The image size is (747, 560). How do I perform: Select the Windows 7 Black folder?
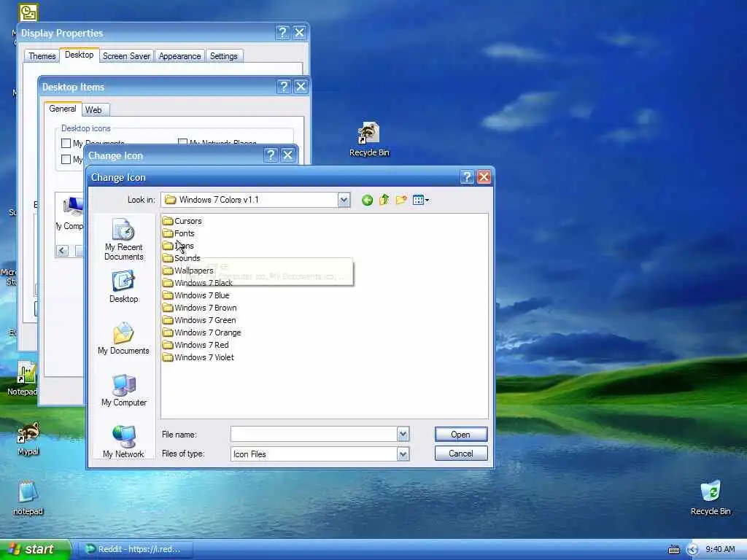point(197,283)
